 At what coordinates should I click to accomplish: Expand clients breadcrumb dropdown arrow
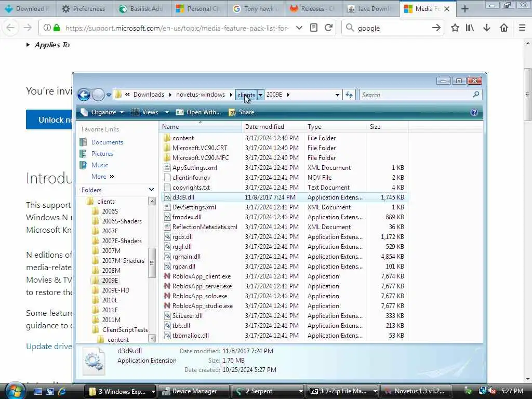260,95
